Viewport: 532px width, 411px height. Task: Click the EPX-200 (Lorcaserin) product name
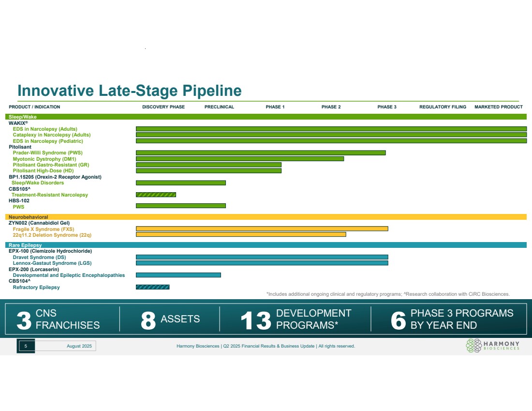(x=34, y=269)
